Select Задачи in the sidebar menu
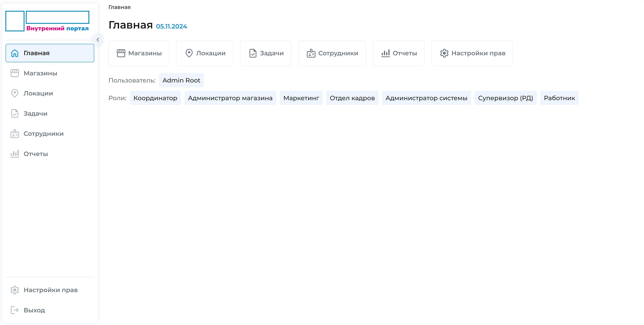This screenshot has width=644, height=325. tap(50, 113)
